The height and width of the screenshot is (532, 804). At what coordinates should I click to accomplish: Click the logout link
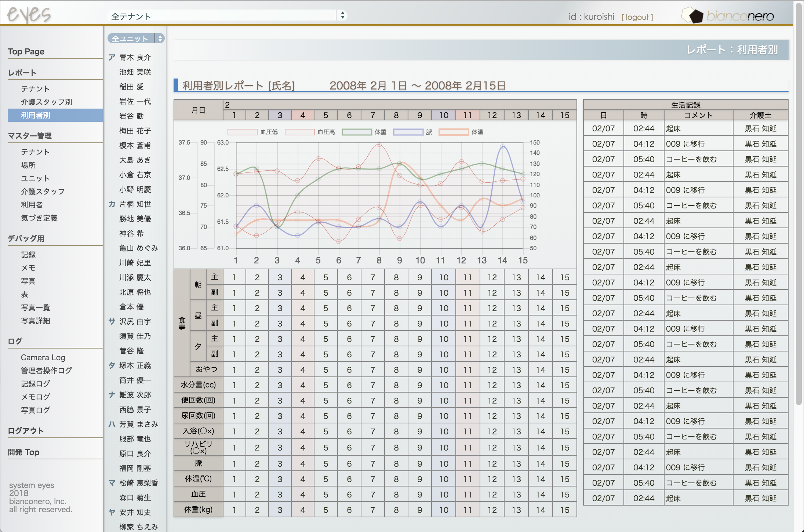(637, 17)
